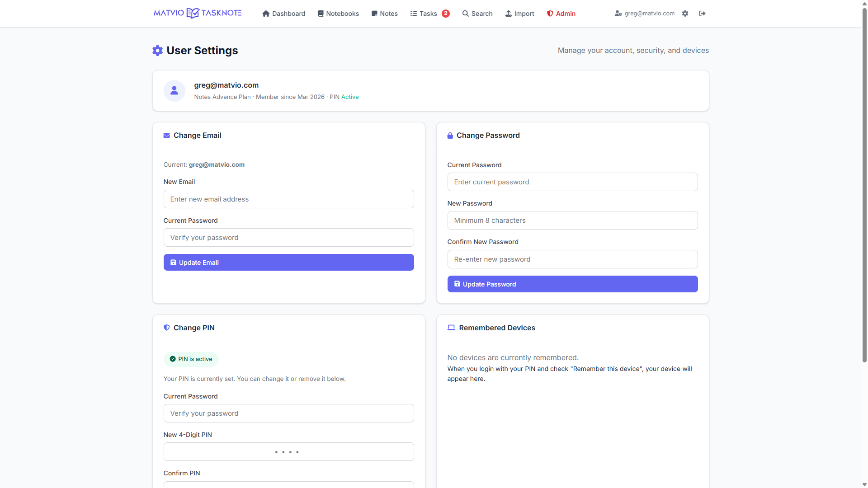Click the Enter current password field
Screen dimensions: 868x488
click(x=572, y=182)
